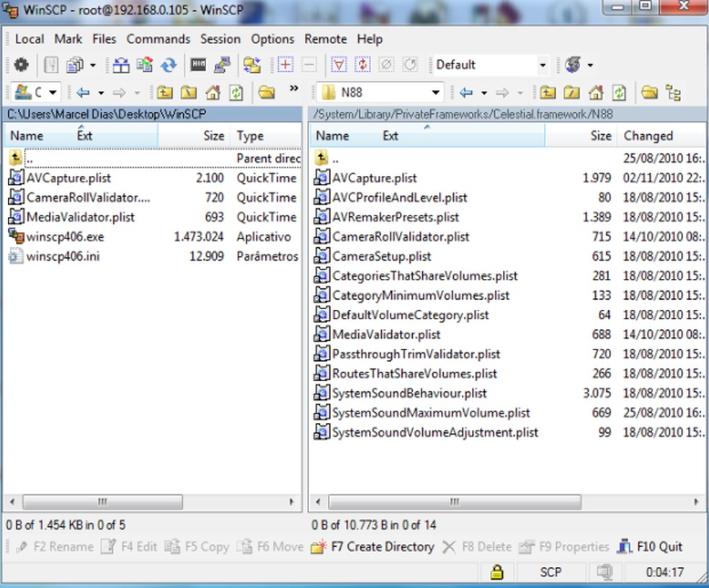The image size is (709, 588).
Task: Click the Compare Directories toolbar icon
Action: click(121, 65)
